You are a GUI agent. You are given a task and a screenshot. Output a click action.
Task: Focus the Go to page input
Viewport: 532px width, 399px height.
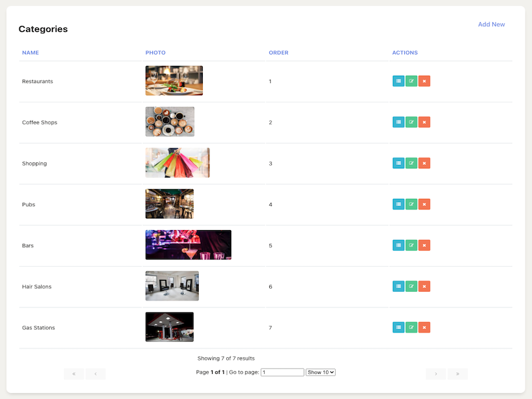click(282, 372)
